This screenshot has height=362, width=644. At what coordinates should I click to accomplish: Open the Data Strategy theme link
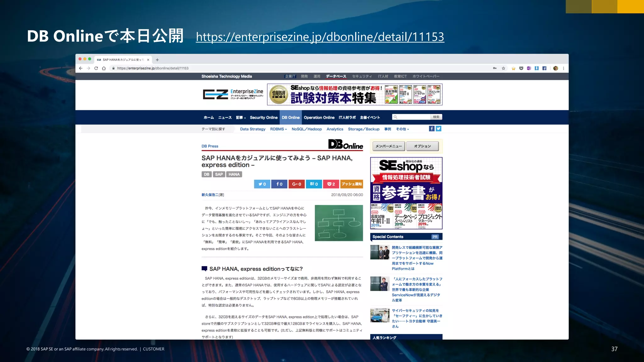[253, 129]
